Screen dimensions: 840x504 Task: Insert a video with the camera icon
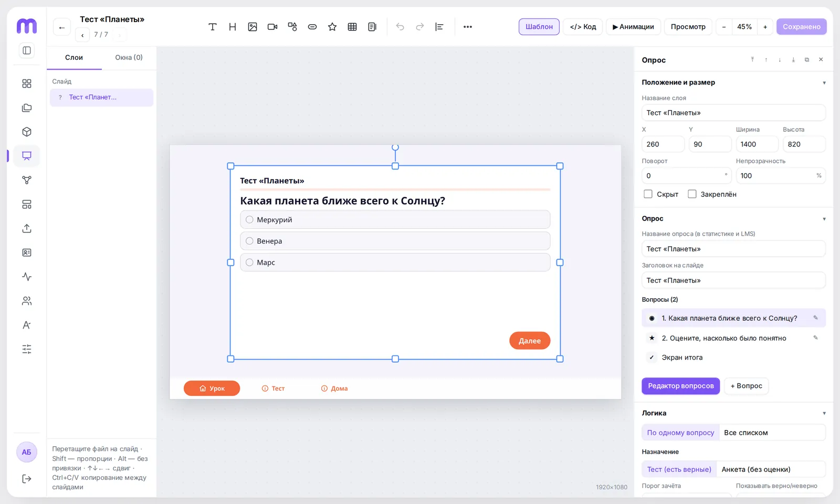(272, 27)
